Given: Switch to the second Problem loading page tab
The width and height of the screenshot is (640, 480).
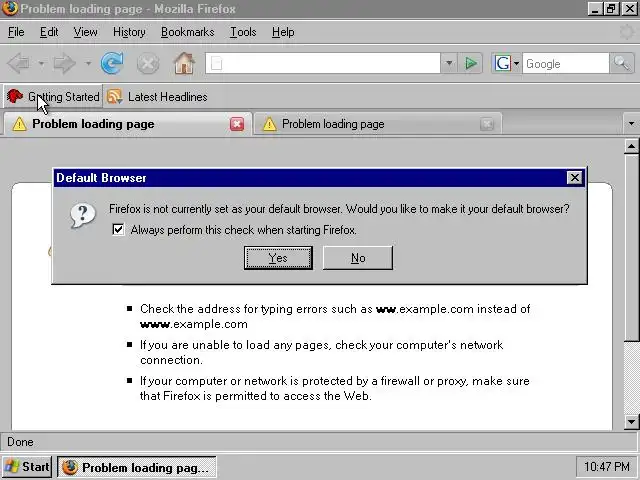Looking at the screenshot, I should click(x=376, y=124).
